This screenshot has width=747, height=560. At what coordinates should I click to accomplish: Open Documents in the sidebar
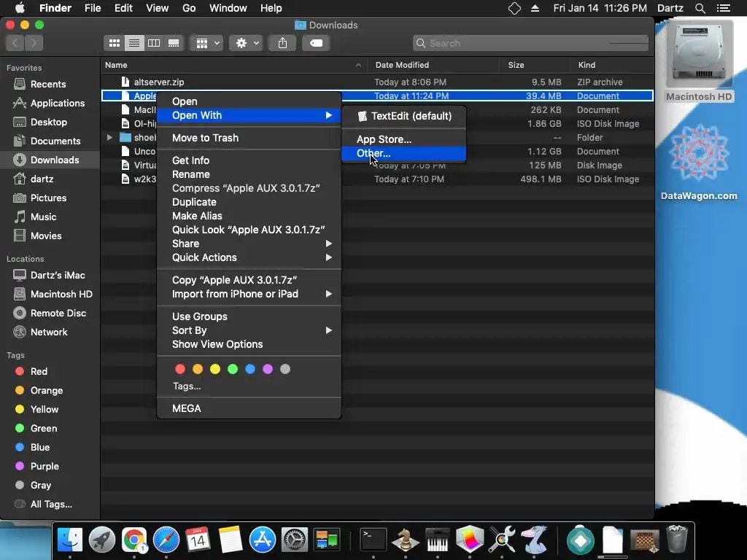55,141
